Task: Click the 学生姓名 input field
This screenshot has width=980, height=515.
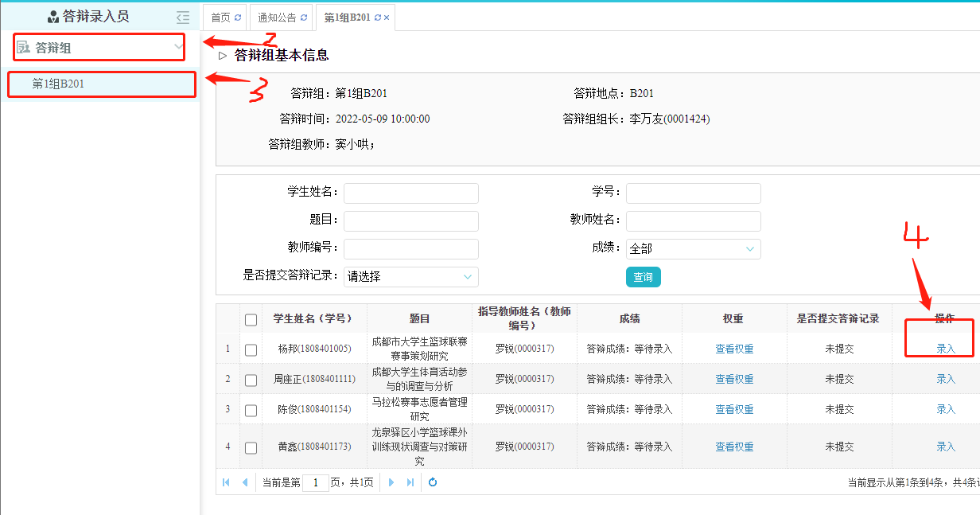Action: (410, 193)
